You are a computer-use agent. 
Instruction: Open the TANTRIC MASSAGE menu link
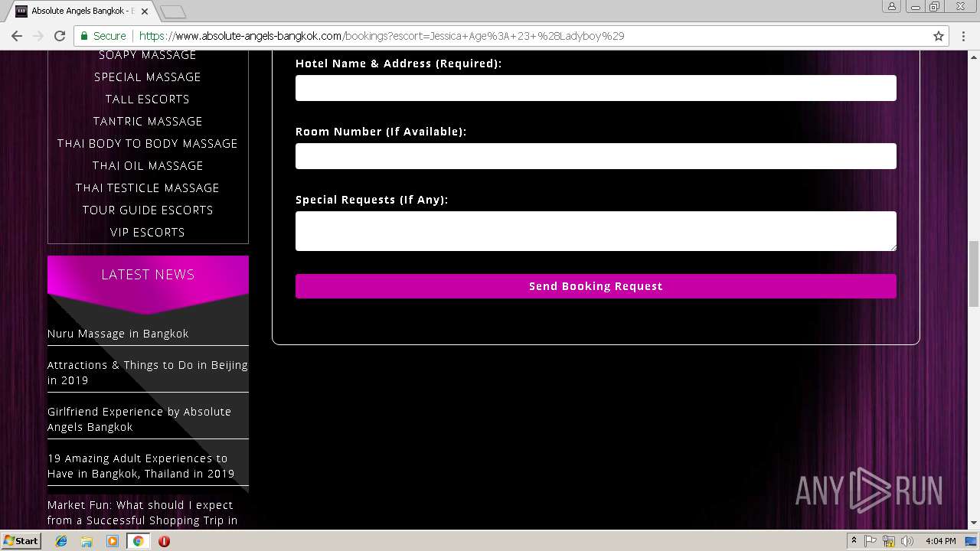[148, 122]
